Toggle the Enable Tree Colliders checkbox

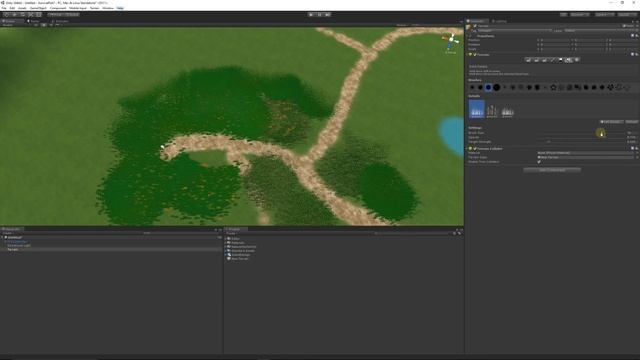pyautogui.click(x=539, y=162)
